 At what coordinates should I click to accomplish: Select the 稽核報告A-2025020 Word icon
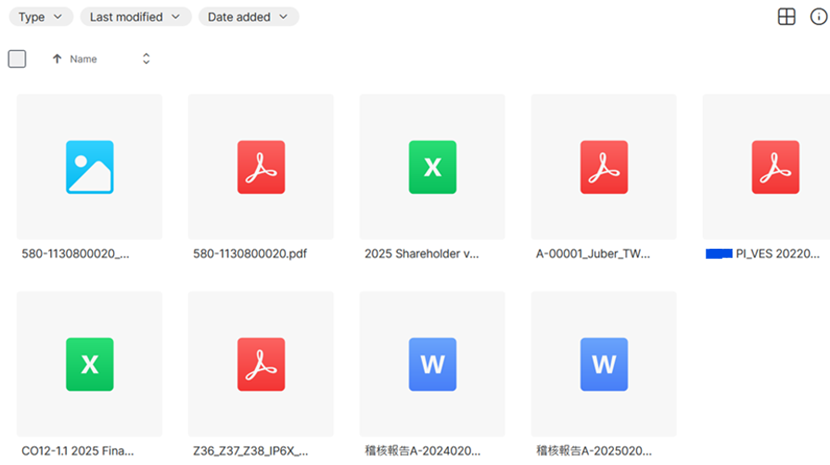point(604,364)
